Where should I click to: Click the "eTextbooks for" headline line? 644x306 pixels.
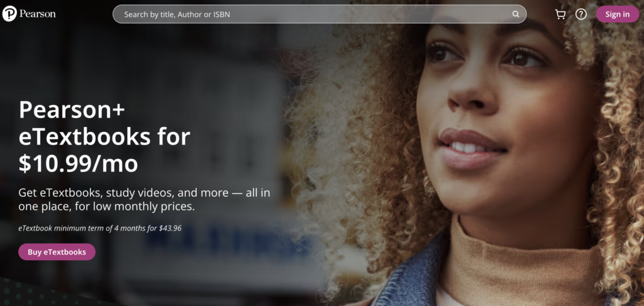pyautogui.click(x=104, y=136)
